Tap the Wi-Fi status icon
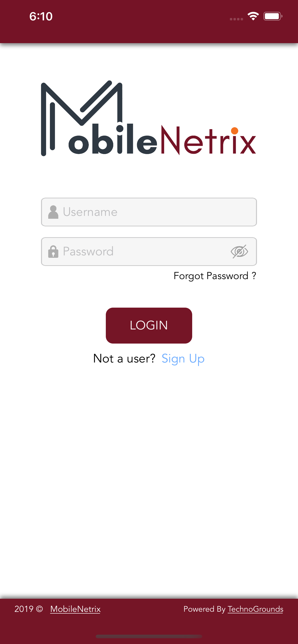This screenshot has width=298, height=644. click(253, 16)
